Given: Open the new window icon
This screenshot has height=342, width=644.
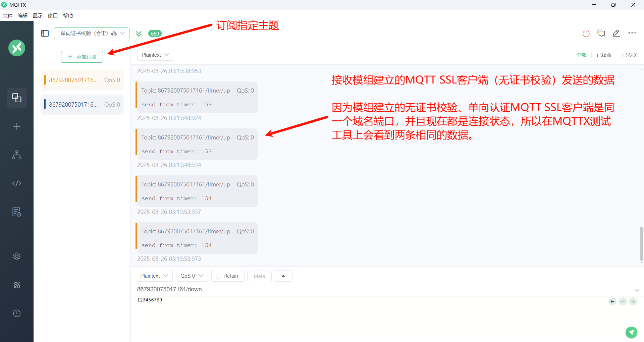Looking at the screenshot, I should click(601, 33).
